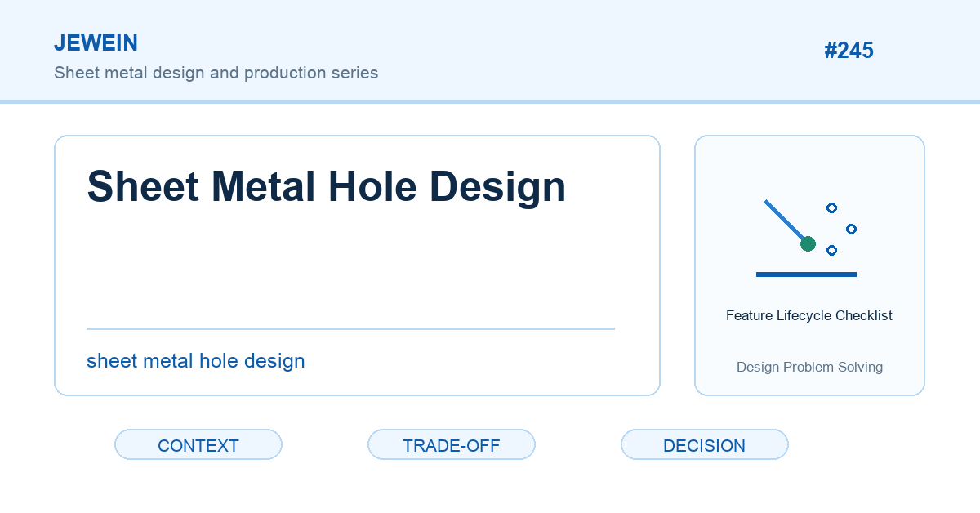Click the Feature Lifecycle Checklist label

click(x=809, y=315)
